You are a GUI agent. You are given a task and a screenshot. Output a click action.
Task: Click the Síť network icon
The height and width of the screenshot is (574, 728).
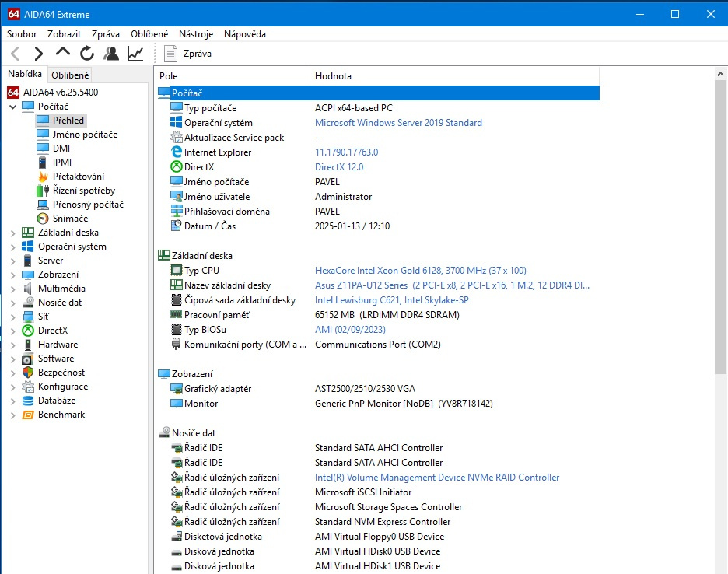click(28, 317)
